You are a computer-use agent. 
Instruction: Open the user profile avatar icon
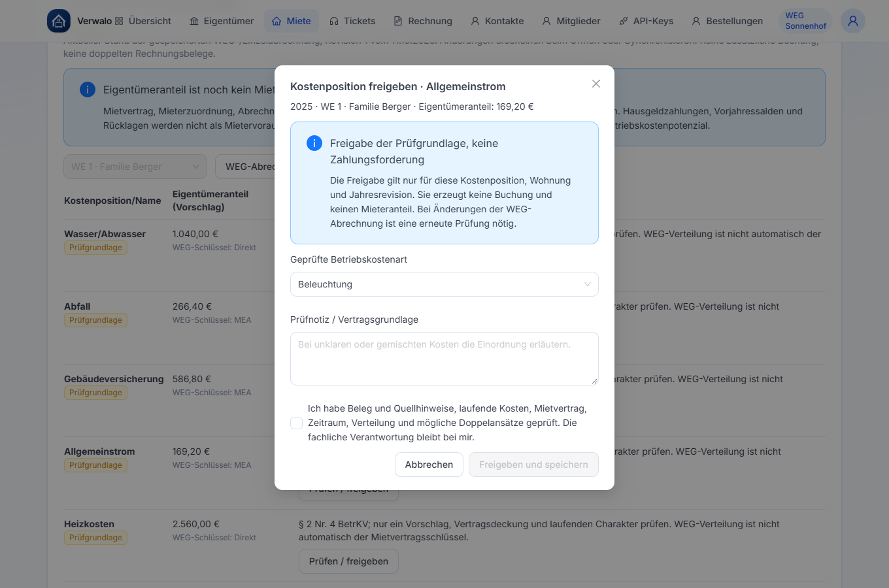[853, 21]
